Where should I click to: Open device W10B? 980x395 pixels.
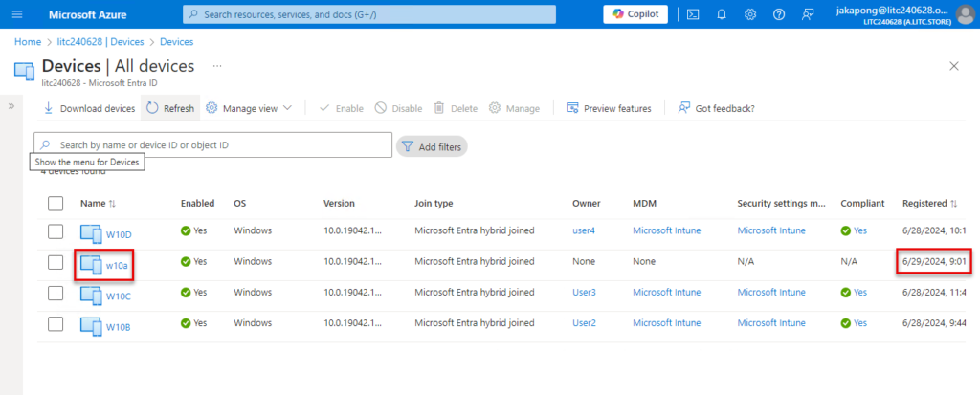click(x=118, y=327)
